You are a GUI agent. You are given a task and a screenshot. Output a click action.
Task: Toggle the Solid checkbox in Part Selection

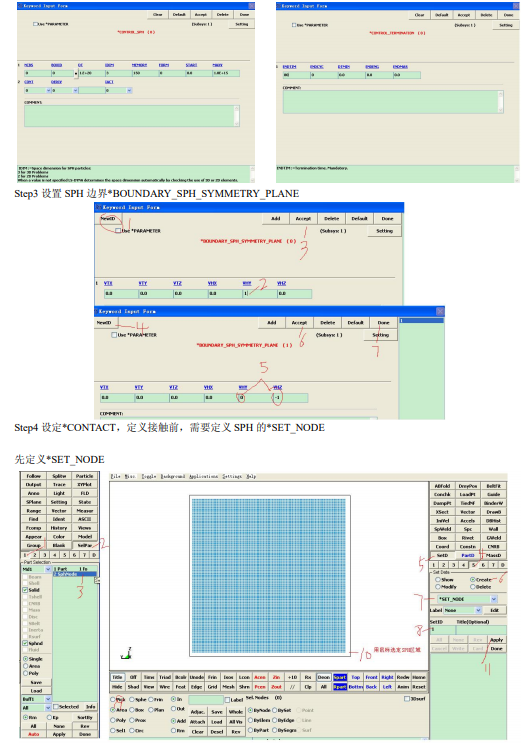click(x=25, y=590)
